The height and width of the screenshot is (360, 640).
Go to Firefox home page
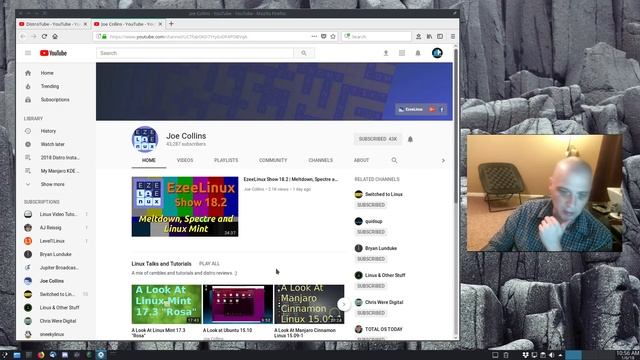[x=55, y=36]
